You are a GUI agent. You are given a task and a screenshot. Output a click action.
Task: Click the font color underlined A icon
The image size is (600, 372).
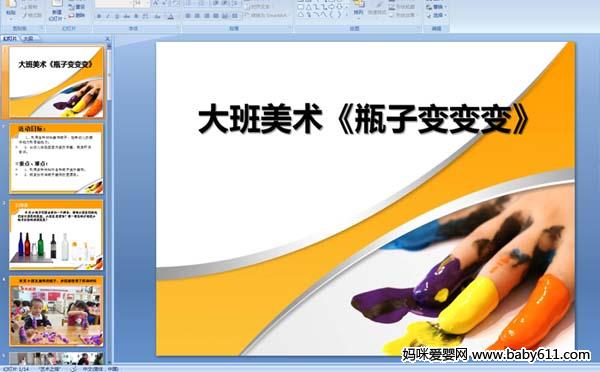(x=171, y=16)
